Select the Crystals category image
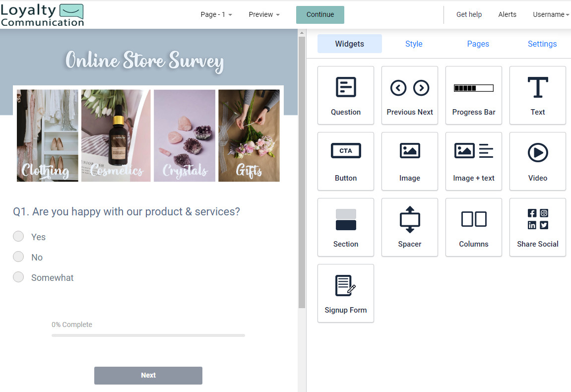 point(184,135)
